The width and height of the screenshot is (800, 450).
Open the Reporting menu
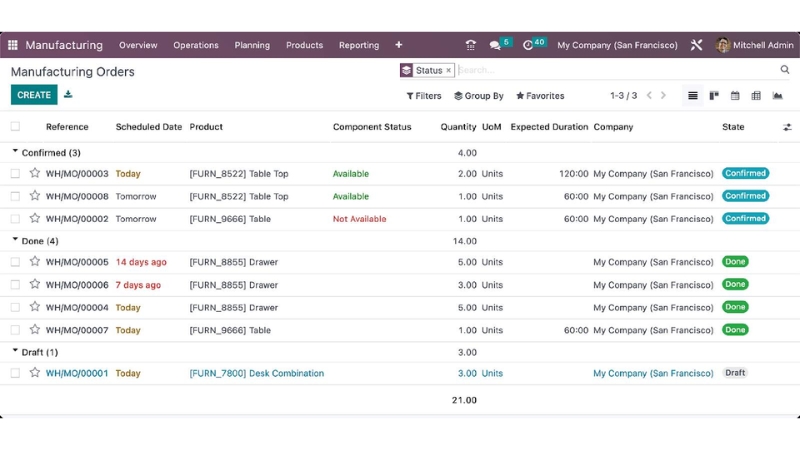coord(358,45)
